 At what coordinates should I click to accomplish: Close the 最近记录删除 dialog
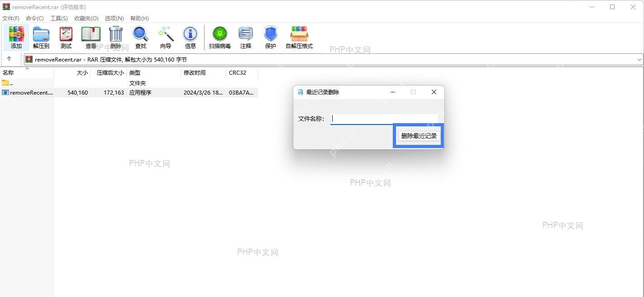pyautogui.click(x=434, y=92)
